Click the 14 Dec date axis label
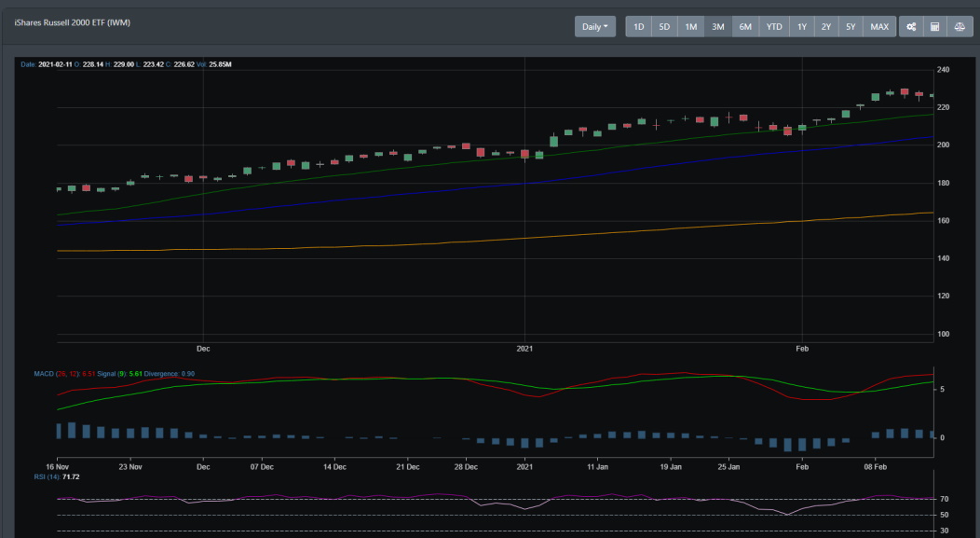This screenshot has width=980, height=538. point(335,467)
